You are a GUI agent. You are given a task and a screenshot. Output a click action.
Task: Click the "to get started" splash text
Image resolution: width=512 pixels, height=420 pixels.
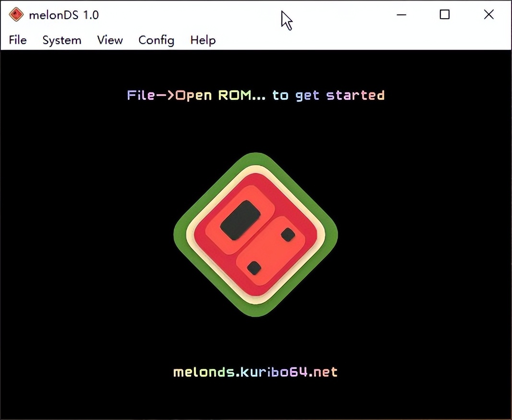click(329, 95)
